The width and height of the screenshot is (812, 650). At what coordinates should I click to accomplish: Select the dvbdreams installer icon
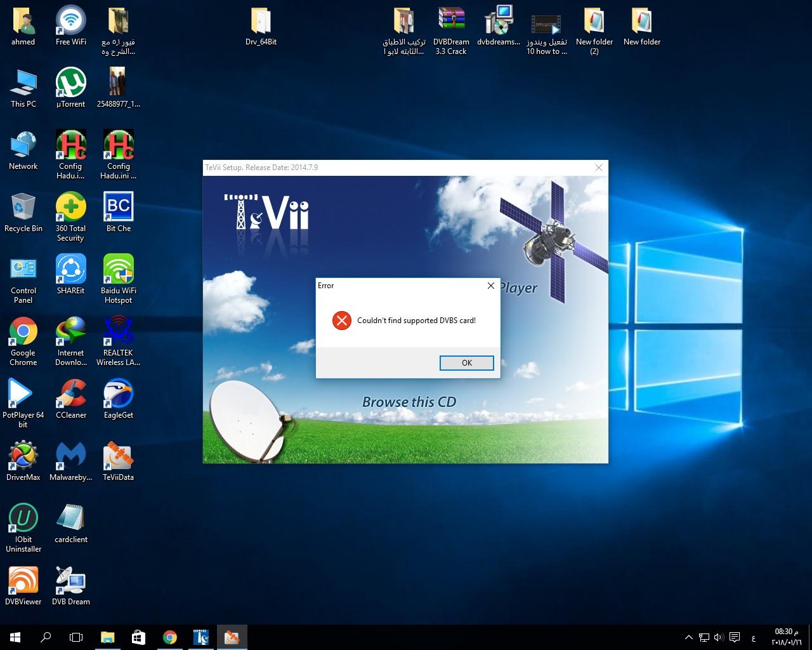499,27
